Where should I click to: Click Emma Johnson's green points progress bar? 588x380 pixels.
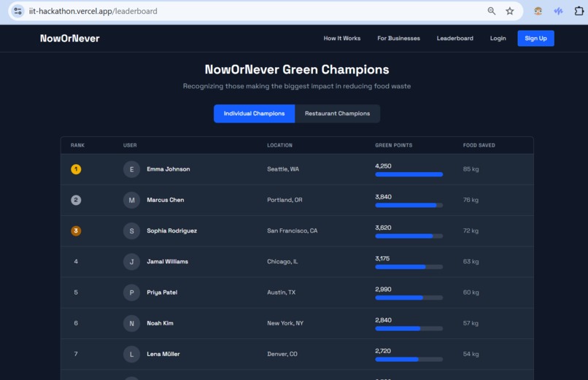pos(409,174)
